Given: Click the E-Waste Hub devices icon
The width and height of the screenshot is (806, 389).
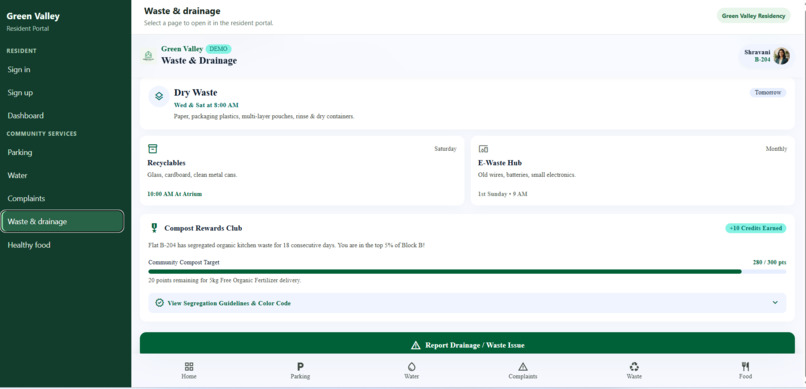Looking at the screenshot, I should point(483,149).
